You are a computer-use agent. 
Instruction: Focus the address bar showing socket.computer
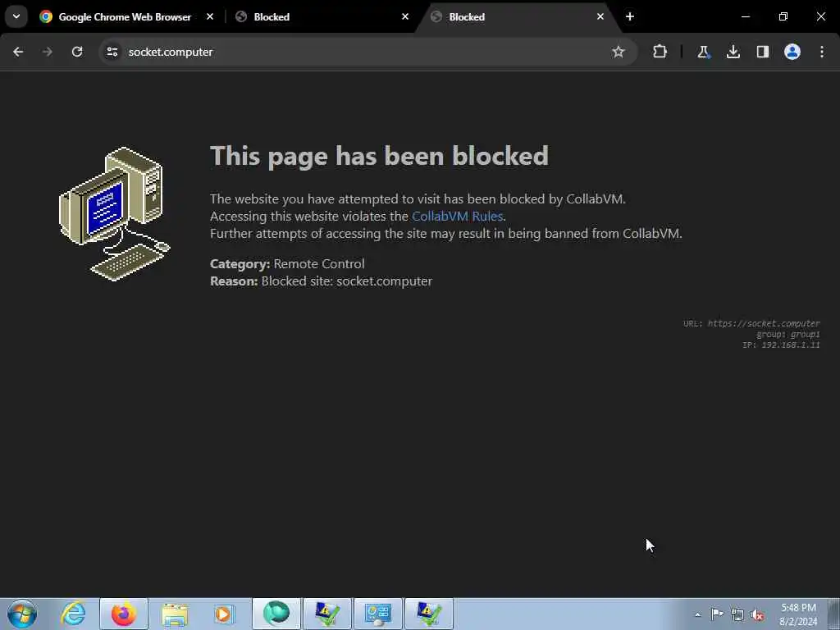click(367, 52)
